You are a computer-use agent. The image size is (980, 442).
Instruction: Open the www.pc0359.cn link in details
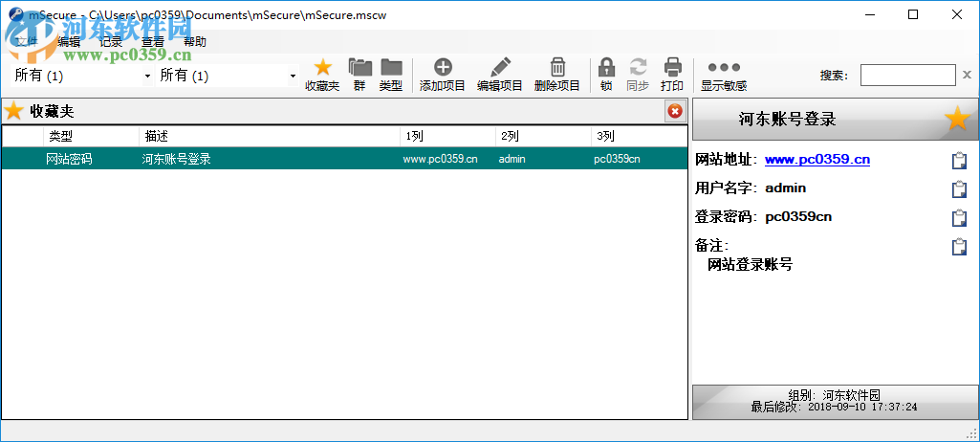817,160
